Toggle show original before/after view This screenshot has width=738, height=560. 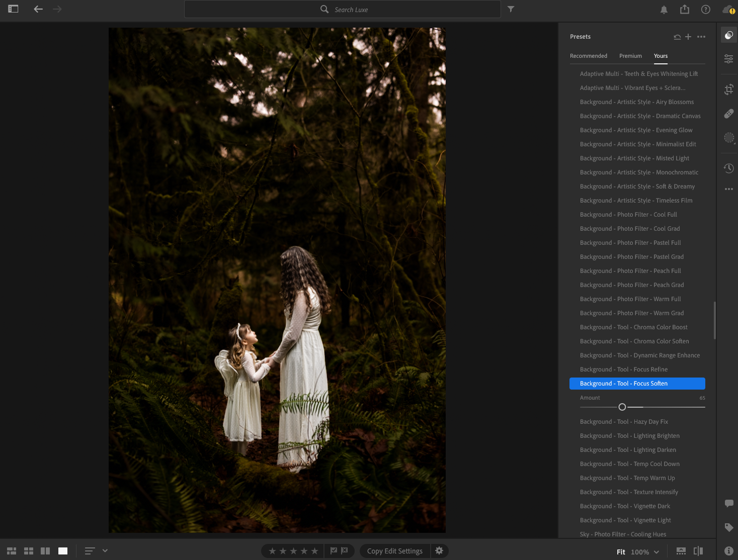698,551
